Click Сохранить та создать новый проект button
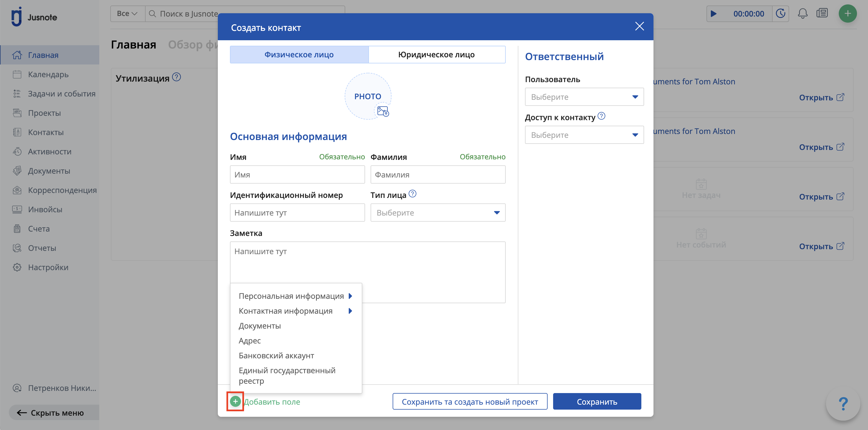868x430 pixels. [x=469, y=402]
